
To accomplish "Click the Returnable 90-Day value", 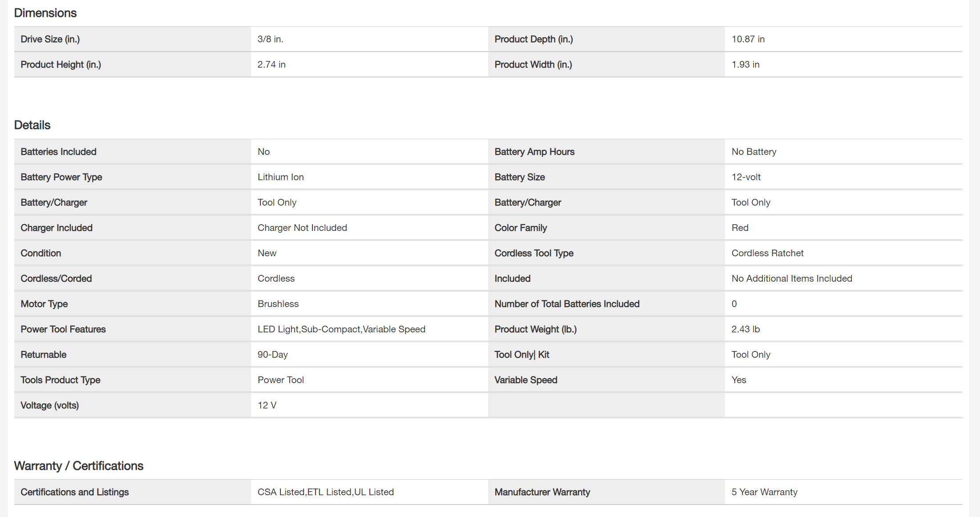I will 272,355.
